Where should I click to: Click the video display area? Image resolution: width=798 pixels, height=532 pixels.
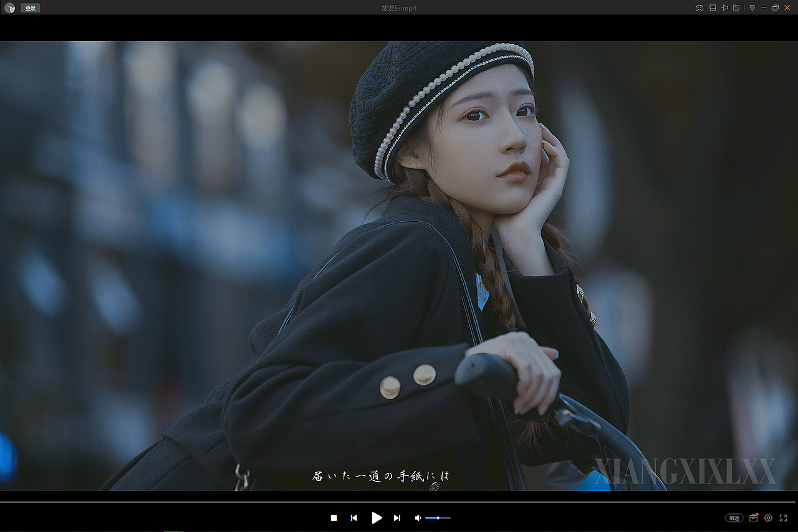[x=399, y=266]
